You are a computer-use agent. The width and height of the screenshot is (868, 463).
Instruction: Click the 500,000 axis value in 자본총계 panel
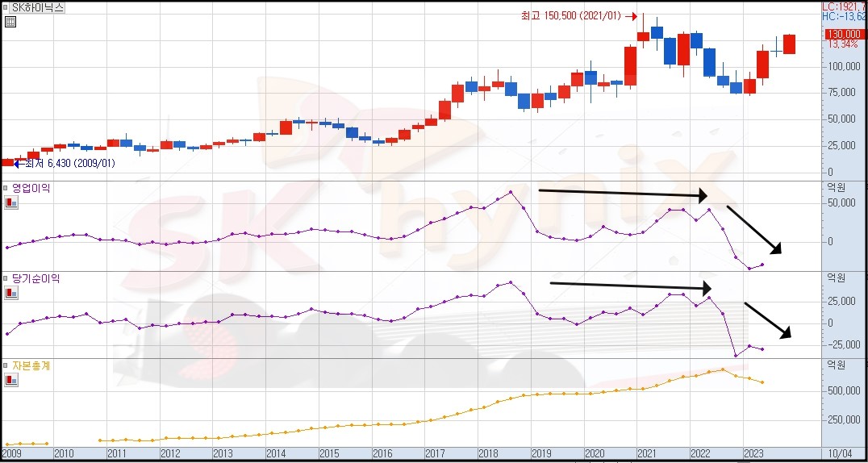click(842, 391)
